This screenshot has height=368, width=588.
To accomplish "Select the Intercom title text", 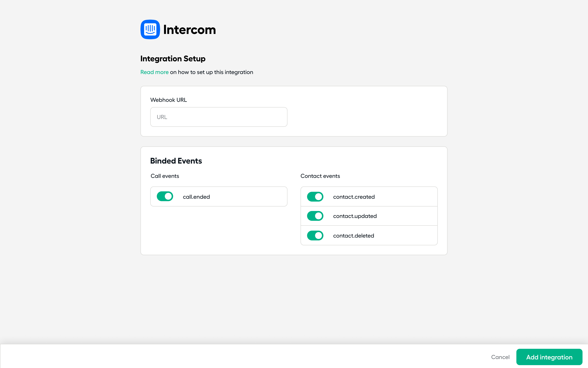I will pos(189,30).
